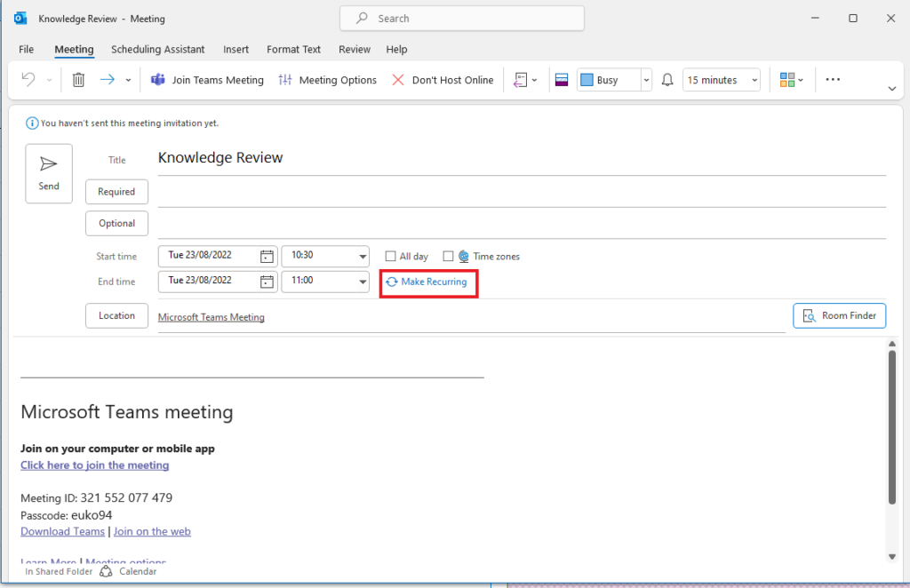Click the Title field Knowledge Review

point(522,158)
